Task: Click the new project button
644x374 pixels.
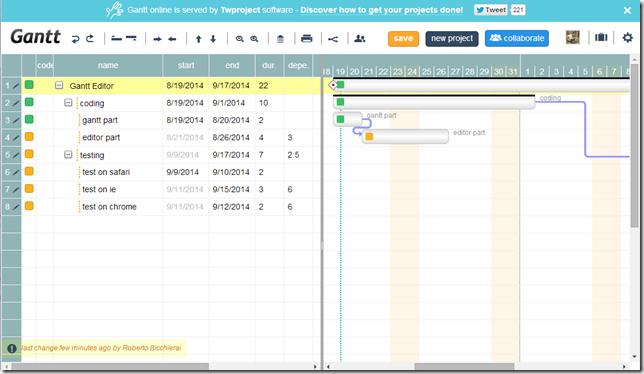Action: 452,39
